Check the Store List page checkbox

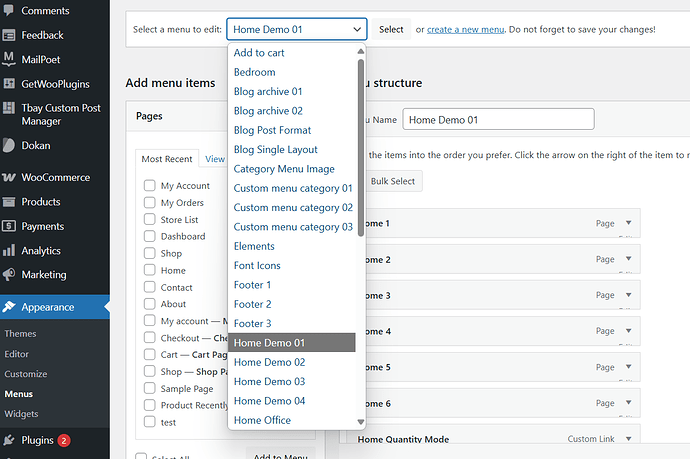[150, 219]
